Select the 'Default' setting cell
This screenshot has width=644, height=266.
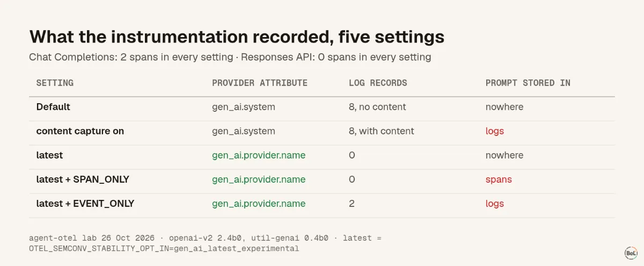pos(53,107)
